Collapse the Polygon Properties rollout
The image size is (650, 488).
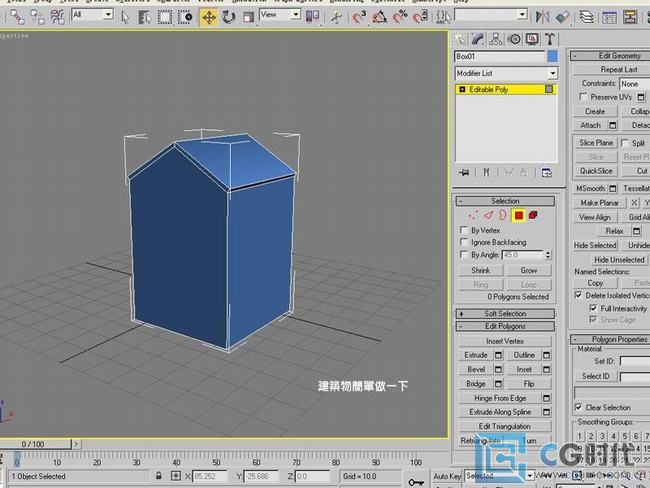pos(610,339)
